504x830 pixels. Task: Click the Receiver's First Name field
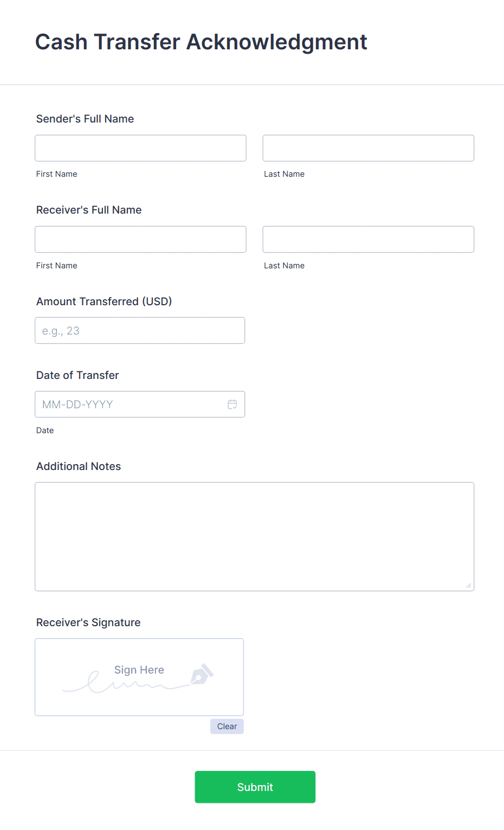click(x=140, y=239)
